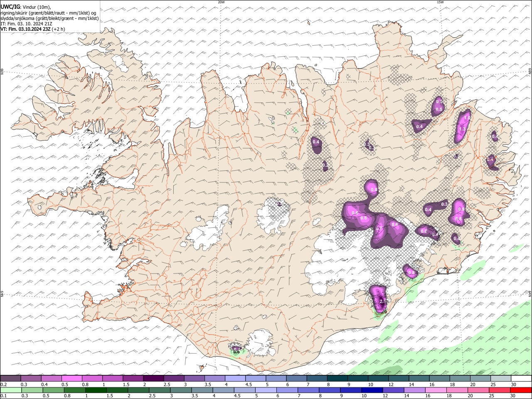The image size is (532, 399).
Task: Click the lower legend swatch between 14 and 16
Action: (414, 390)
